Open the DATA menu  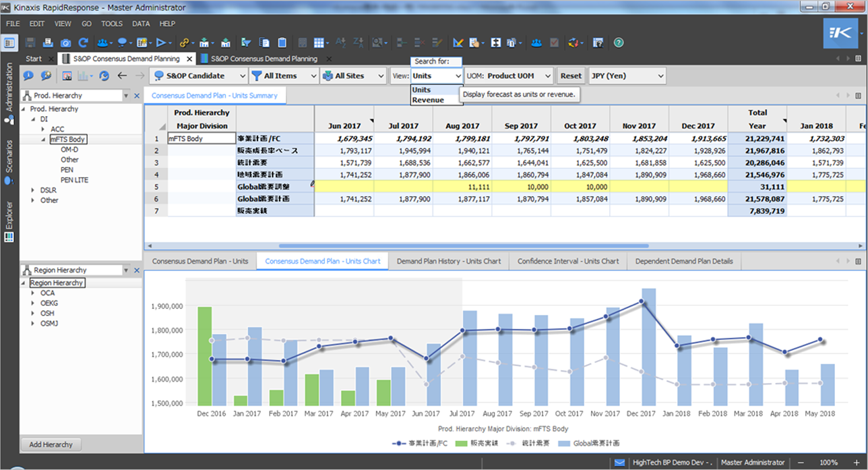click(x=141, y=24)
